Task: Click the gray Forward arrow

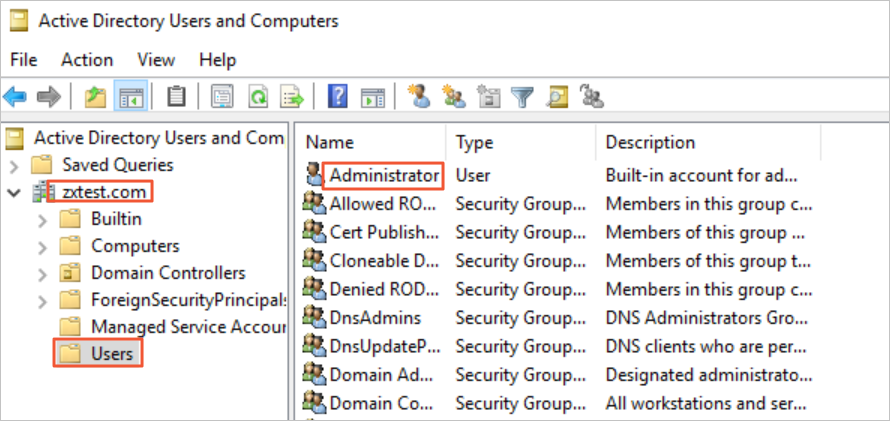Action: pos(48,97)
